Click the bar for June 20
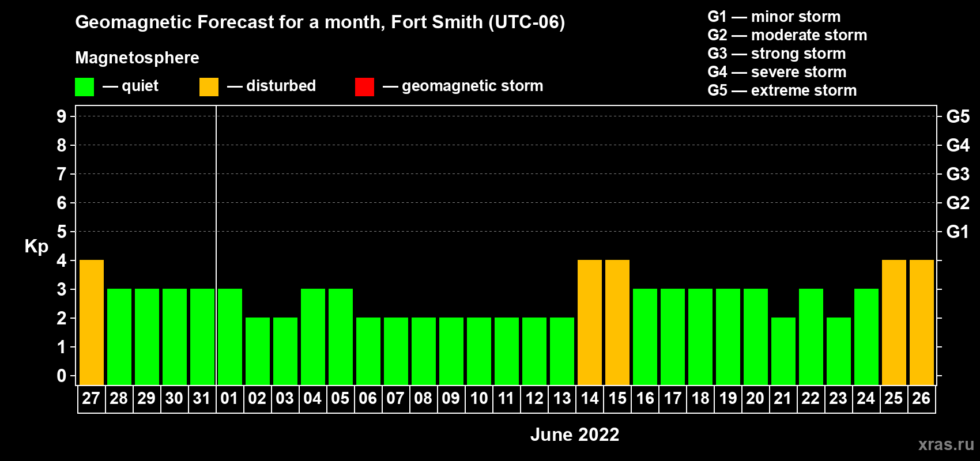This screenshot has height=461, width=980. [x=756, y=337]
